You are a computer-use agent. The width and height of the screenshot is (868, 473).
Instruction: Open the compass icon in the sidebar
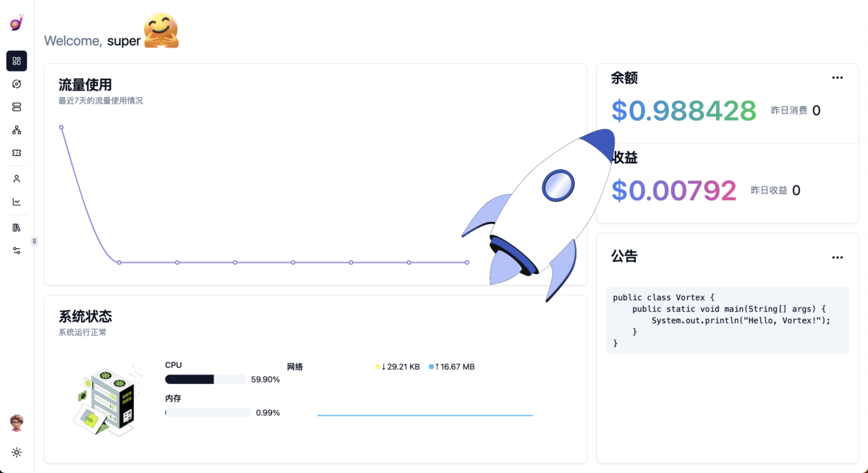click(x=17, y=84)
